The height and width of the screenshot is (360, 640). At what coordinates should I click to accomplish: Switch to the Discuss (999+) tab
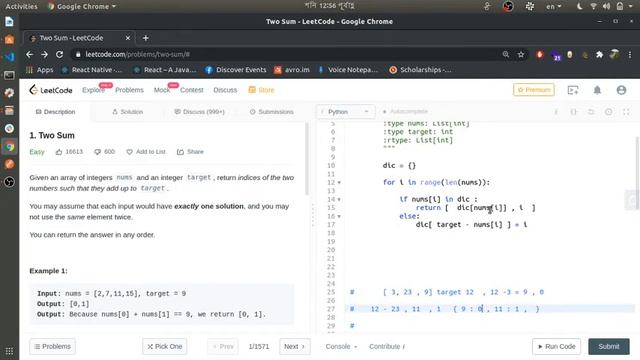(200, 112)
